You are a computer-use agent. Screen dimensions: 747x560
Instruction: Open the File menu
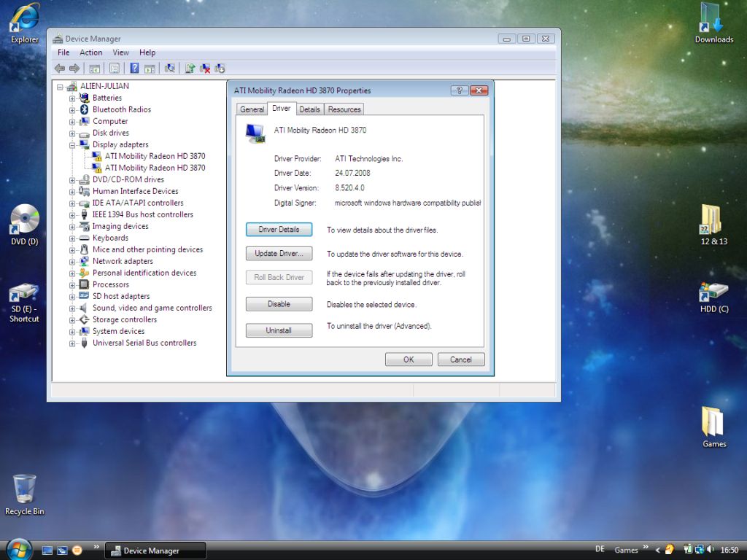pyautogui.click(x=63, y=52)
